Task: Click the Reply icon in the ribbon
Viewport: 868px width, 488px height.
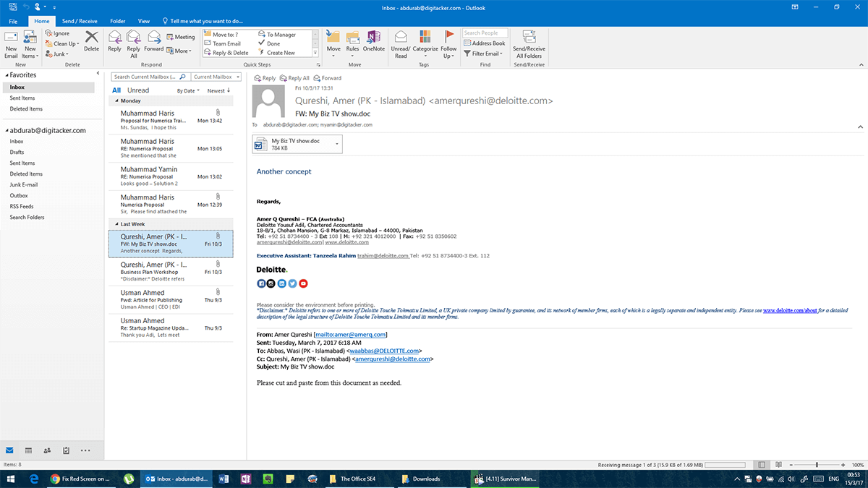Action: pyautogui.click(x=114, y=41)
